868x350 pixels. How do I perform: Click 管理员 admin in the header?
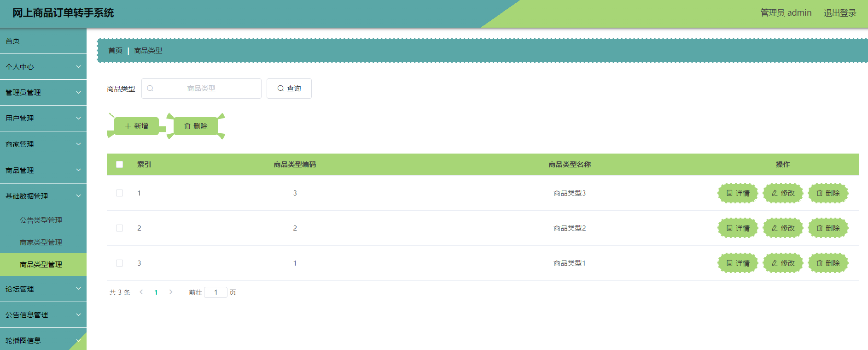coord(786,13)
